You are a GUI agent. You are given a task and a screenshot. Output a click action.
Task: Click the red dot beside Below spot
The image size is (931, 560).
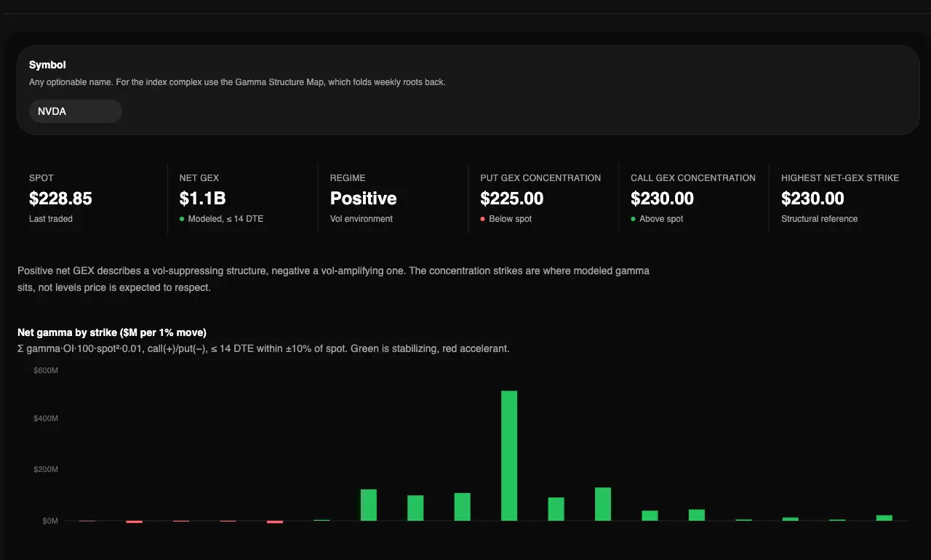click(x=483, y=219)
